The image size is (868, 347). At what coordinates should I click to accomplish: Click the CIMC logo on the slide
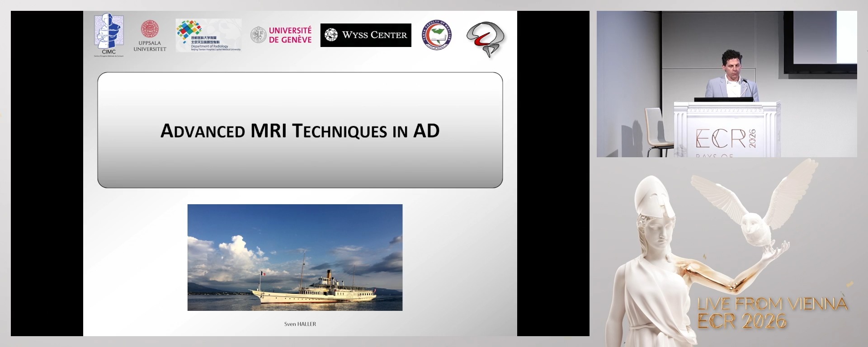pos(108,34)
